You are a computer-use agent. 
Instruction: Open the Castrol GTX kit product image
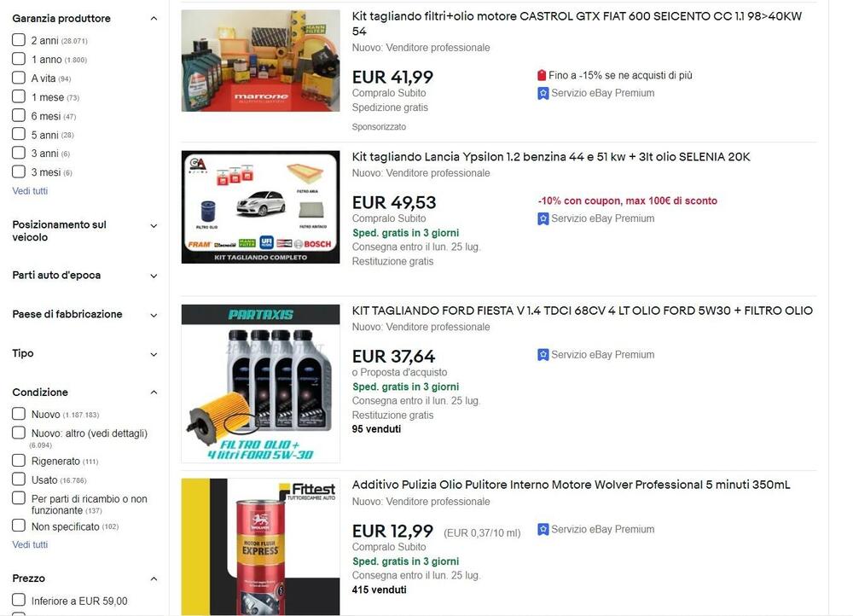[x=260, y=61]
